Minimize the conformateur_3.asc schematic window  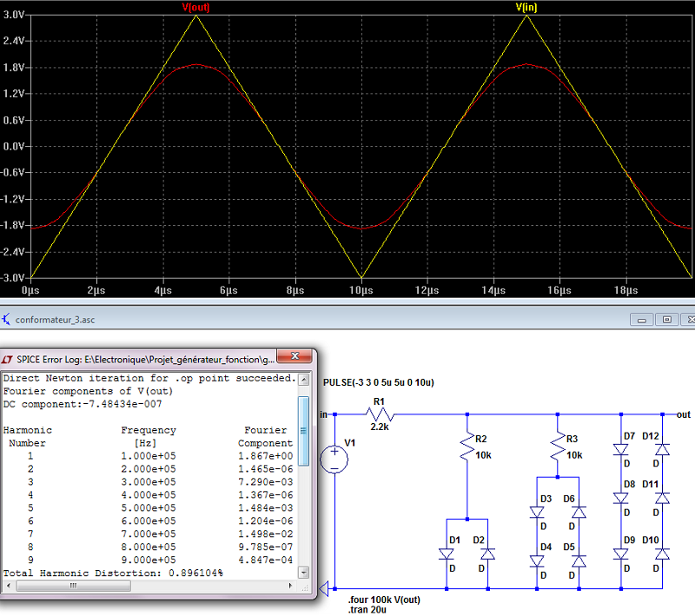click(x=641, y=320)
